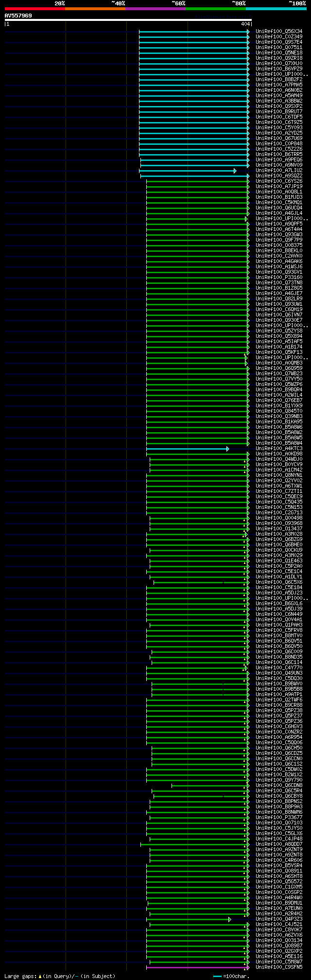Select label UniRef100_A9SQZ2
This screenshot has width=311, height=980.
279,176
